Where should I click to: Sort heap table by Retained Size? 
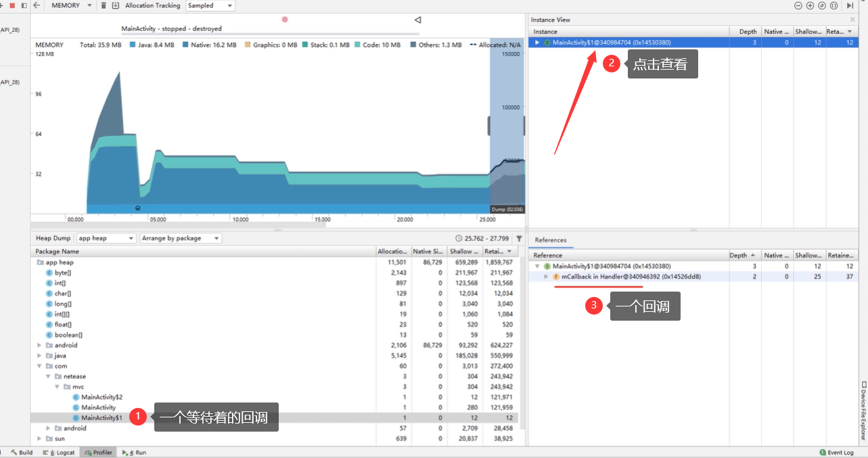coord(500,252)
